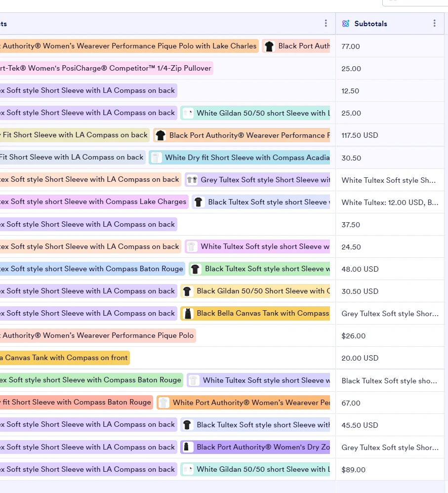
Task: Click black shirt thumbnail in Black Gildan 50/50 tag
Action: [187, 291]
